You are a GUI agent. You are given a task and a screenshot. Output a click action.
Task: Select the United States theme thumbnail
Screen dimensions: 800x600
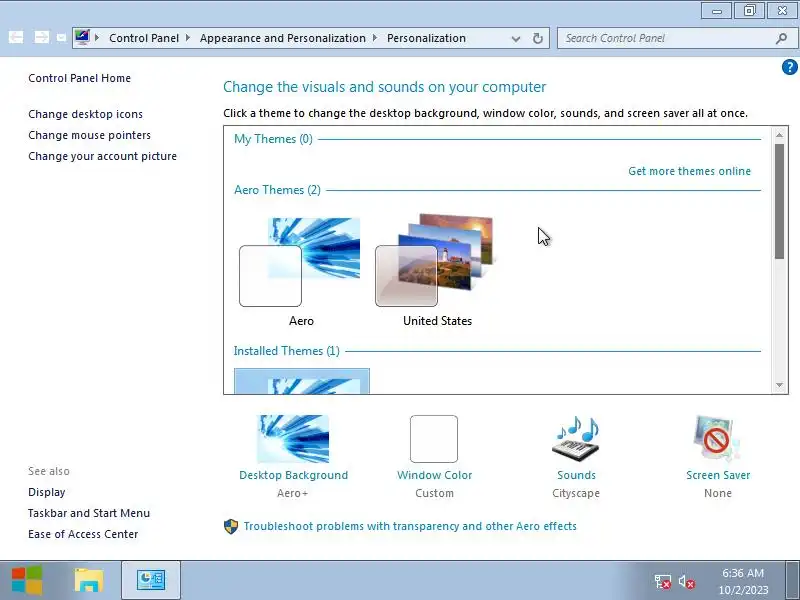[x=436, y=260]
